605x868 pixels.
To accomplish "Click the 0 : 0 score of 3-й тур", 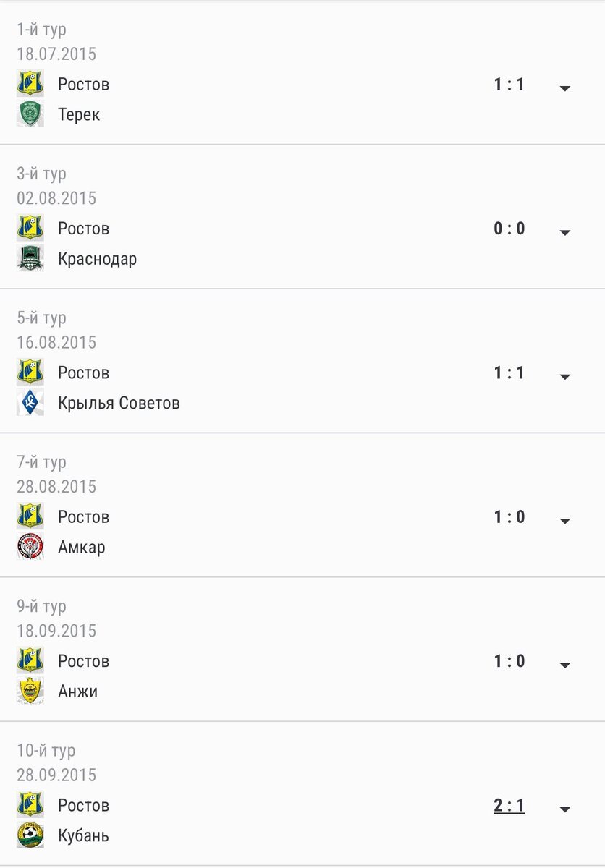I will 509,229.
